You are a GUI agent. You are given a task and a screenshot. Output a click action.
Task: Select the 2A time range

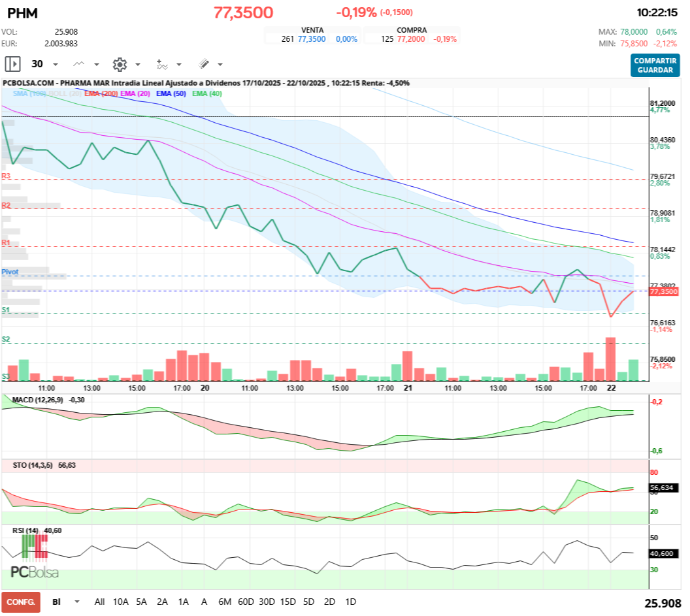(163, 602)
